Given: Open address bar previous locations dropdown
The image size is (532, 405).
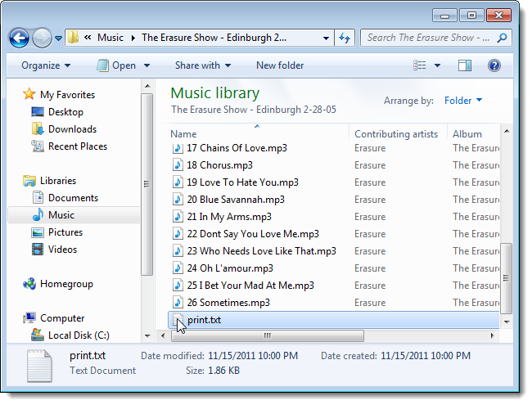Looking at the screenshot, I should click(326, 38).
